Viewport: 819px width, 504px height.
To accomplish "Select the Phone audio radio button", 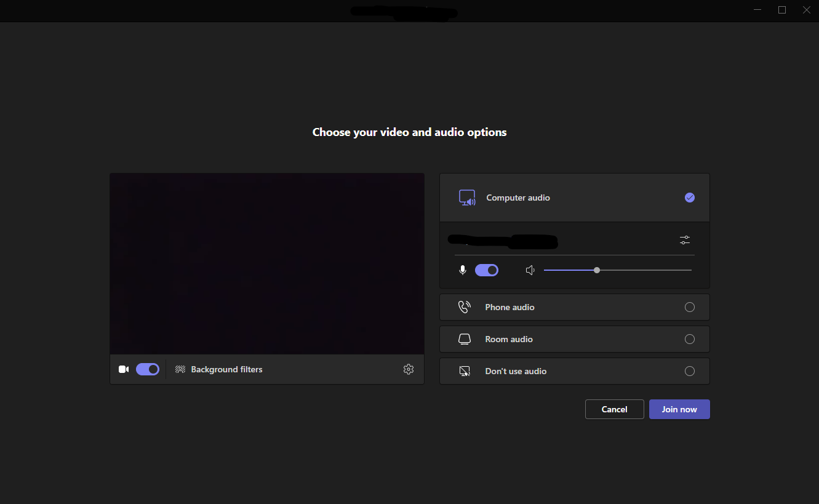I will pos(690,306).
